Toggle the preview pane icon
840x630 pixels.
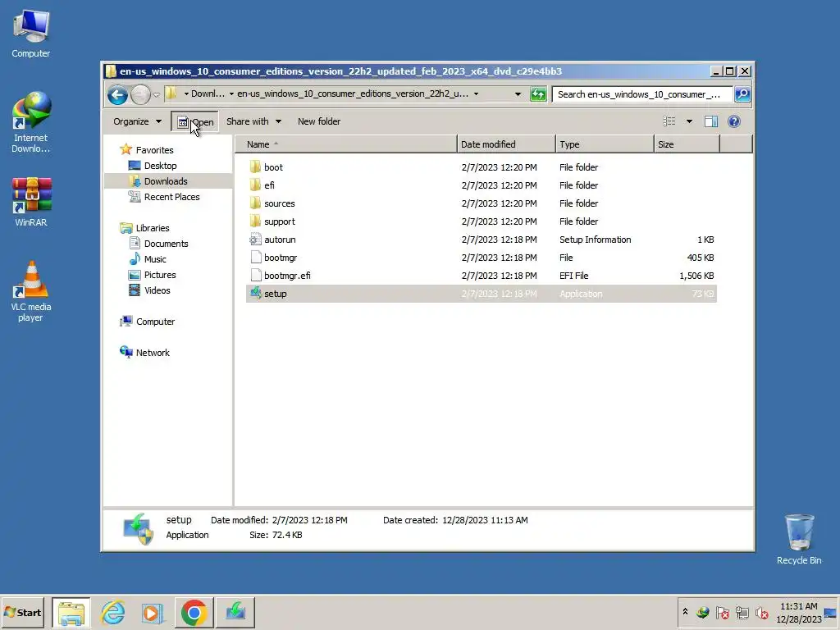point(711,121)
